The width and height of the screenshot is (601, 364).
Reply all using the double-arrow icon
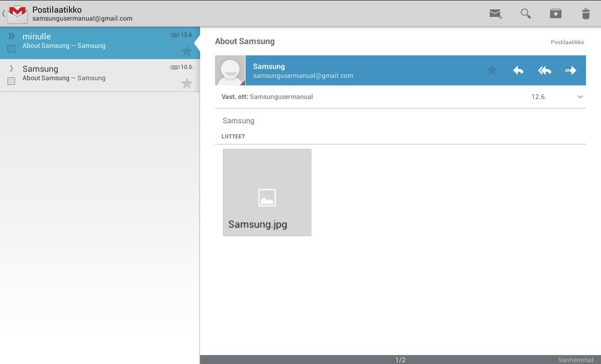click(544, 70)
